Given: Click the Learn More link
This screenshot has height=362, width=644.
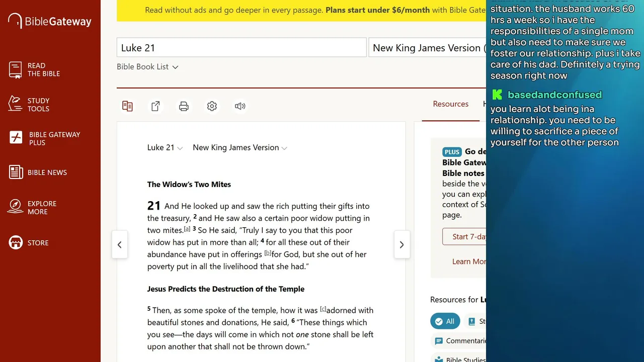Looking at the screenshot, I should (x=469, y=261).
